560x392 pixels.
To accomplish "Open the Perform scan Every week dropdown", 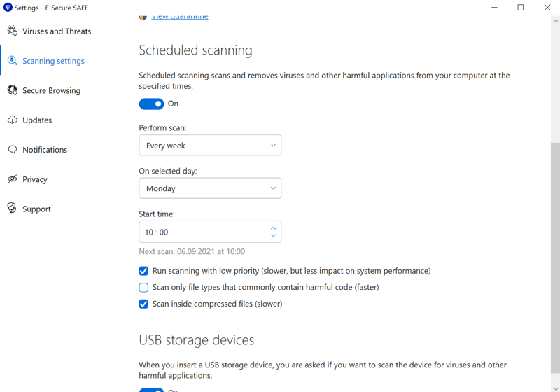I will (210, 146).
